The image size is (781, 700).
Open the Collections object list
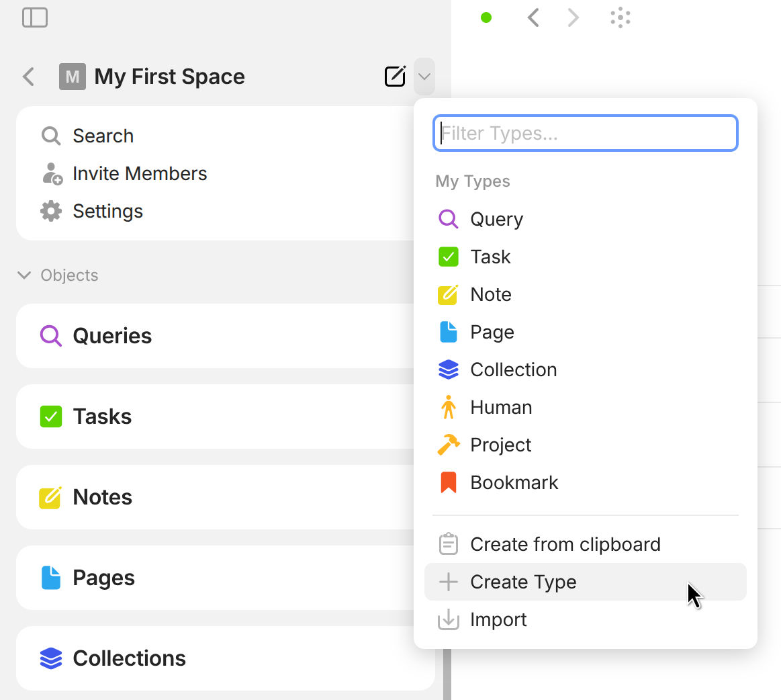129,658
